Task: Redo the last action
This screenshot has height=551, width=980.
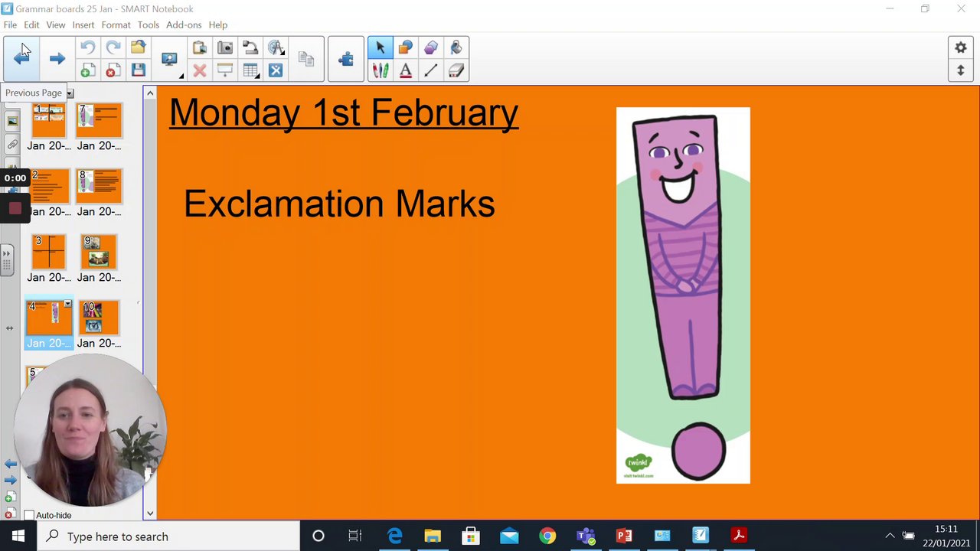Action: tap(113, 47)
